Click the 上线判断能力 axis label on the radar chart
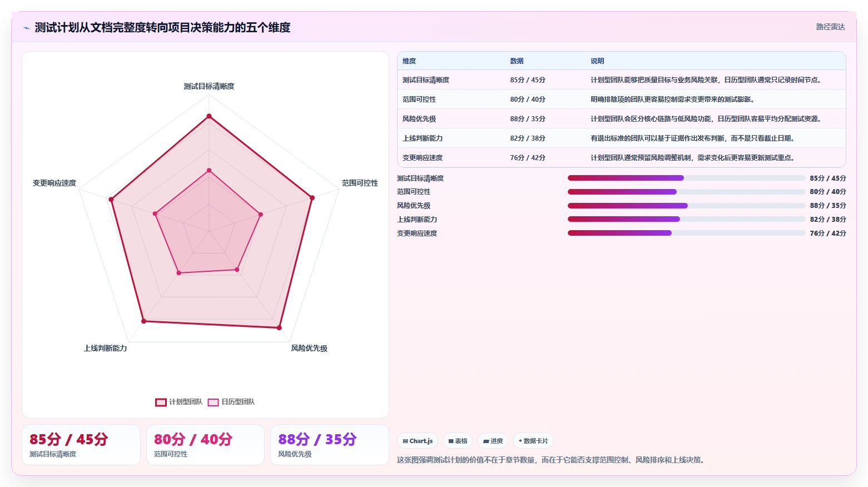This screenshot has height=487, width=868. [106, 348]
